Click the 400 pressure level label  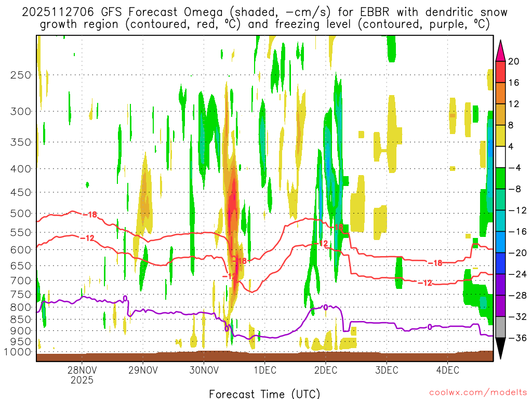[x=20, y=169]
